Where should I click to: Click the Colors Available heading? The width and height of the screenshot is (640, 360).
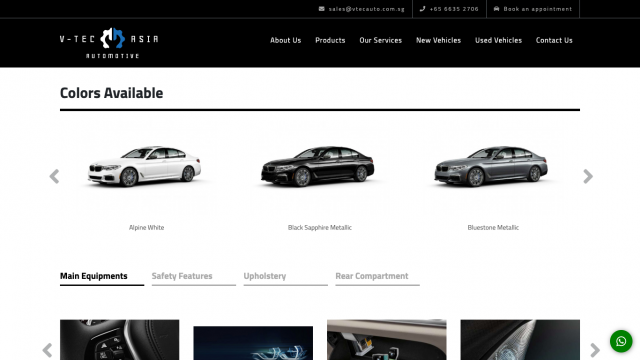pyautogui.click(x=111, y=93)
